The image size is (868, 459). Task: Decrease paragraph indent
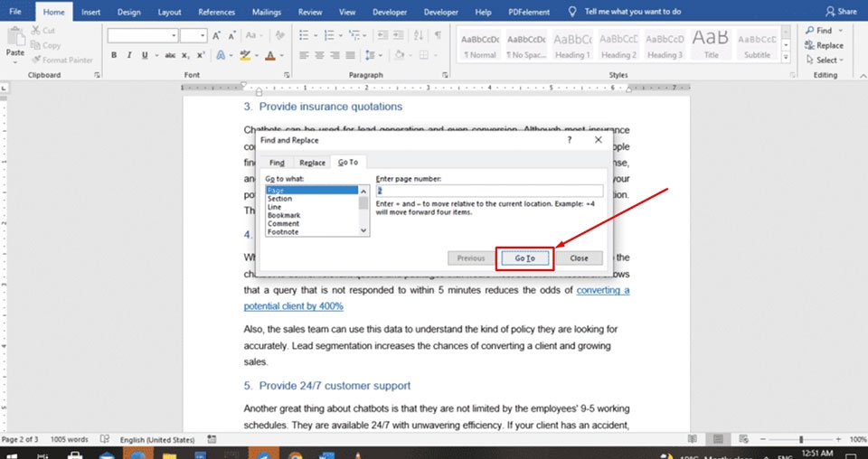[x=382, y=36]
